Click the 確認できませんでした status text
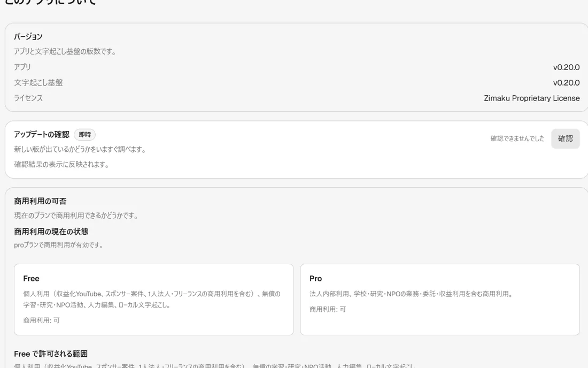Image resolution: width=588 pixels, height=368 pixels. (517, 139)
